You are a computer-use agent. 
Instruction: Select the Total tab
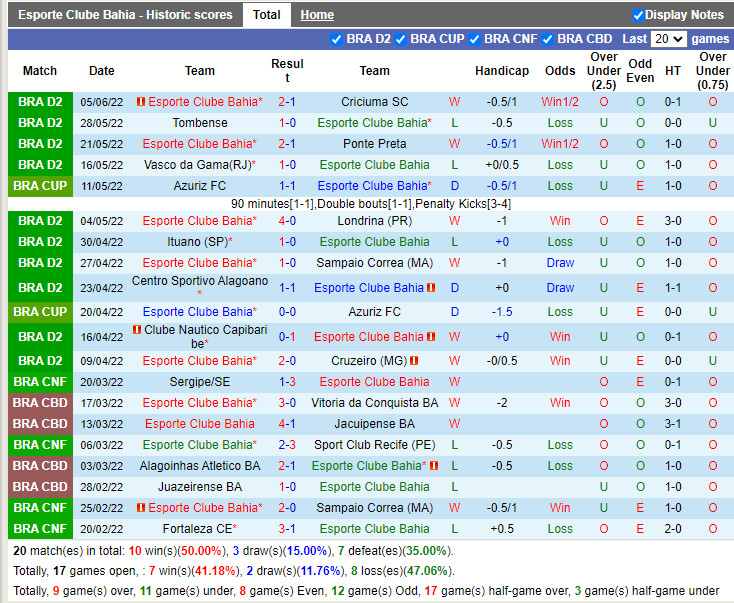[266, 15]
